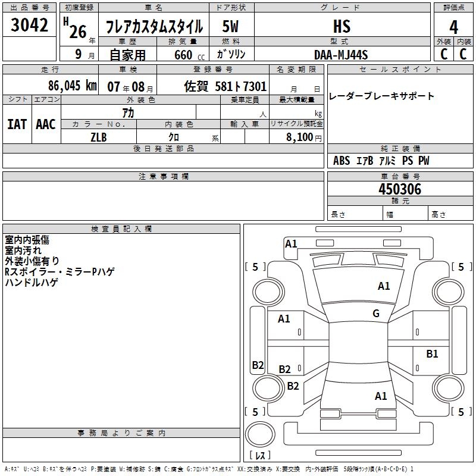
Task: Click the equipment list ABS エアB アルミ PS PW
Action: tap(381, 161)
